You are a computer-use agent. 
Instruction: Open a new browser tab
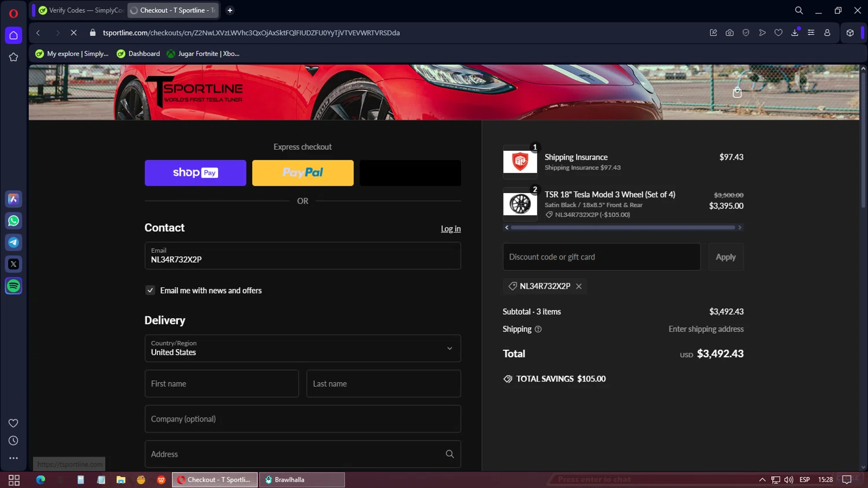coord(230,10)
